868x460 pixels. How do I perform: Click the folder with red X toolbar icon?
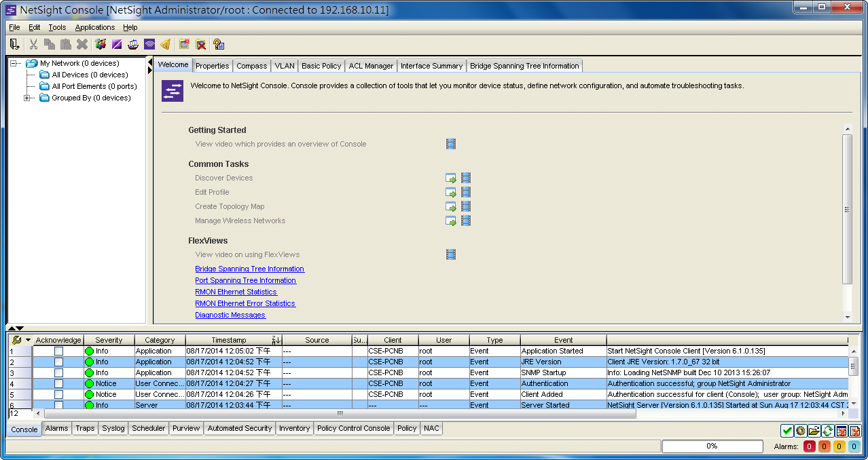(201, 44)
